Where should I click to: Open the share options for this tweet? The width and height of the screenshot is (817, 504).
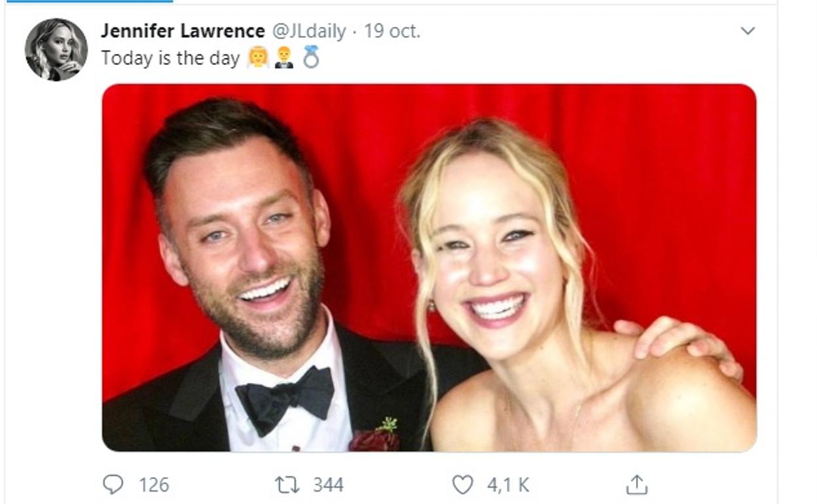point(636,486)
